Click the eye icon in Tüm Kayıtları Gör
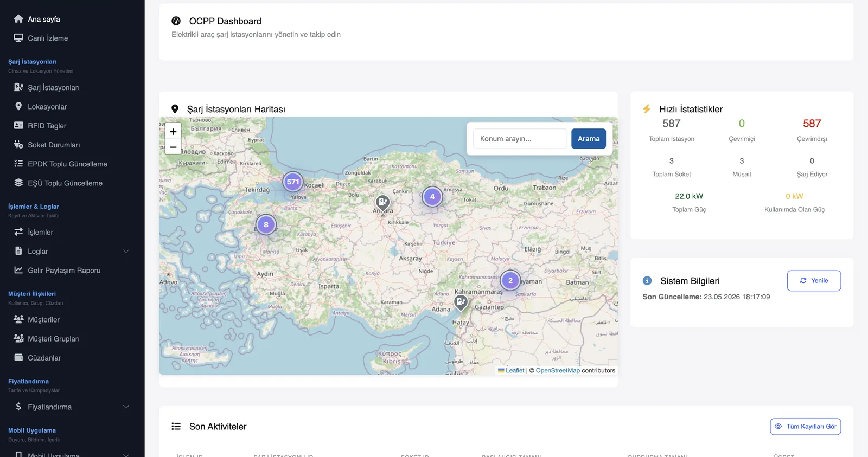 pyautogui.click(x=778, y=427)
